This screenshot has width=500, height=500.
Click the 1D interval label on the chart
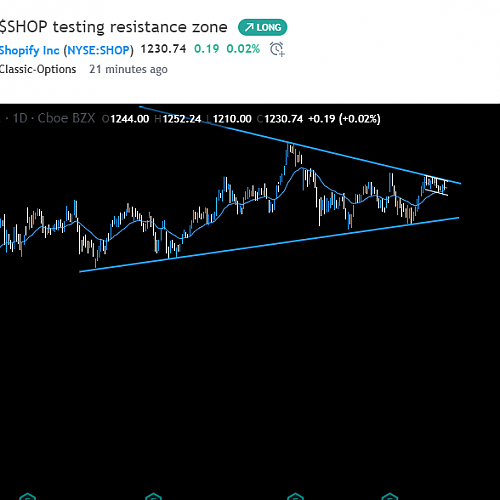20,118
